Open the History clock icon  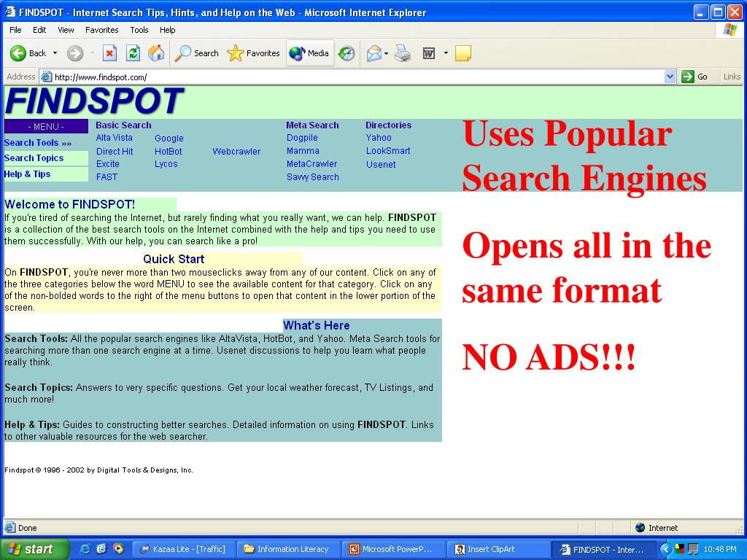tap(347, 53)
